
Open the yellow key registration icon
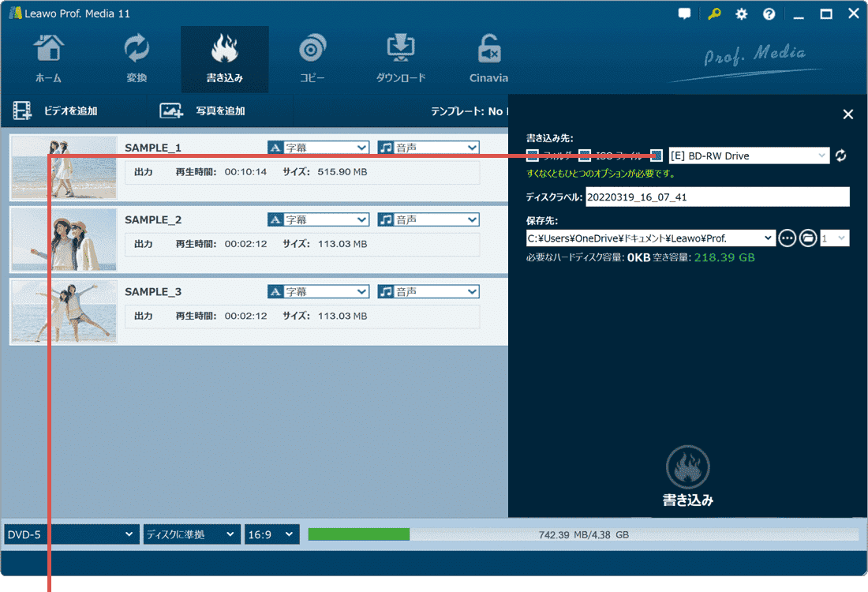click(x=714, y=14)
